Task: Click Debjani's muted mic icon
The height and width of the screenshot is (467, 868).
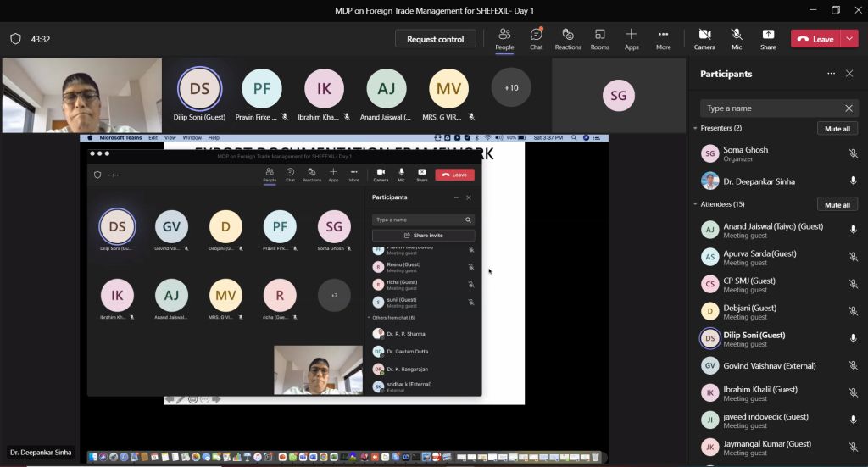Action: click(853, 311)
